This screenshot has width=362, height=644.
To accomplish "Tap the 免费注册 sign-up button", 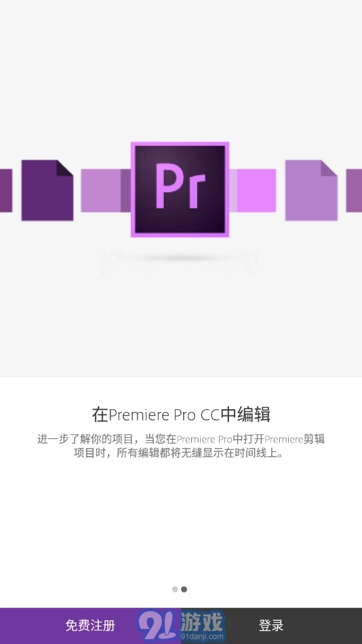I will coord(90,626).
